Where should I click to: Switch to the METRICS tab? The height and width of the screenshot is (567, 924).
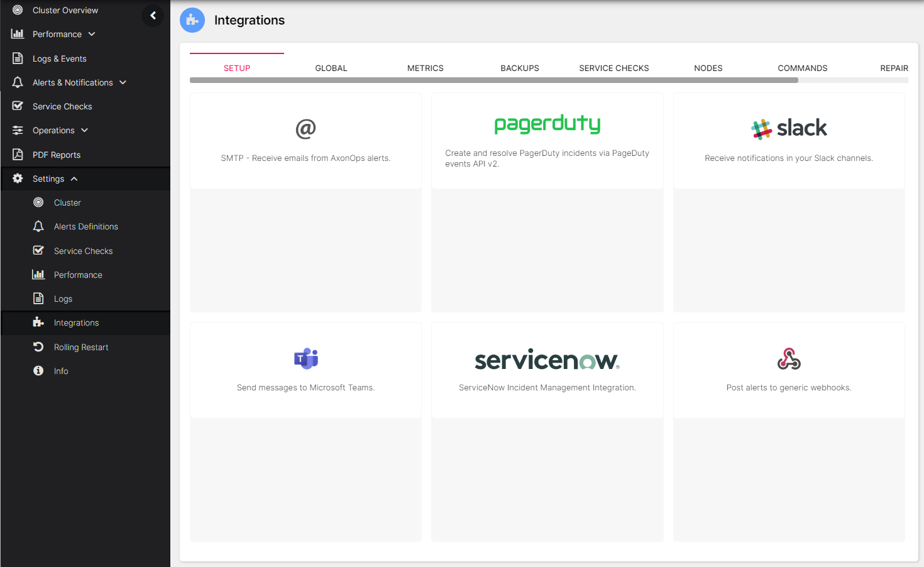coord(425,68)
